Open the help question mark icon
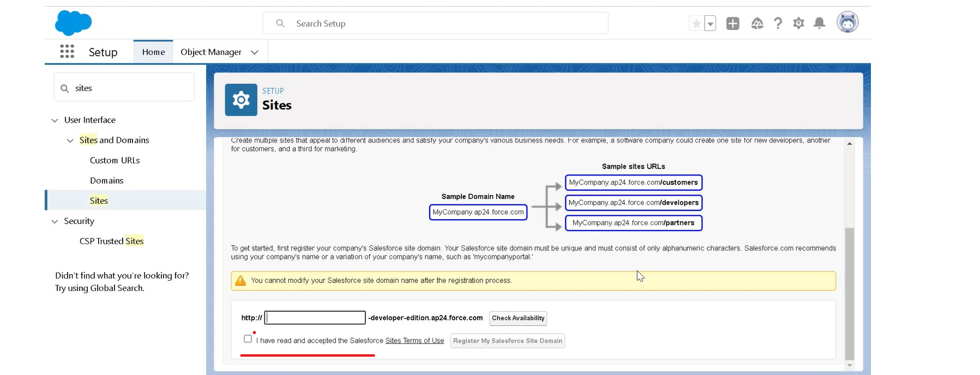 (778, 23)
